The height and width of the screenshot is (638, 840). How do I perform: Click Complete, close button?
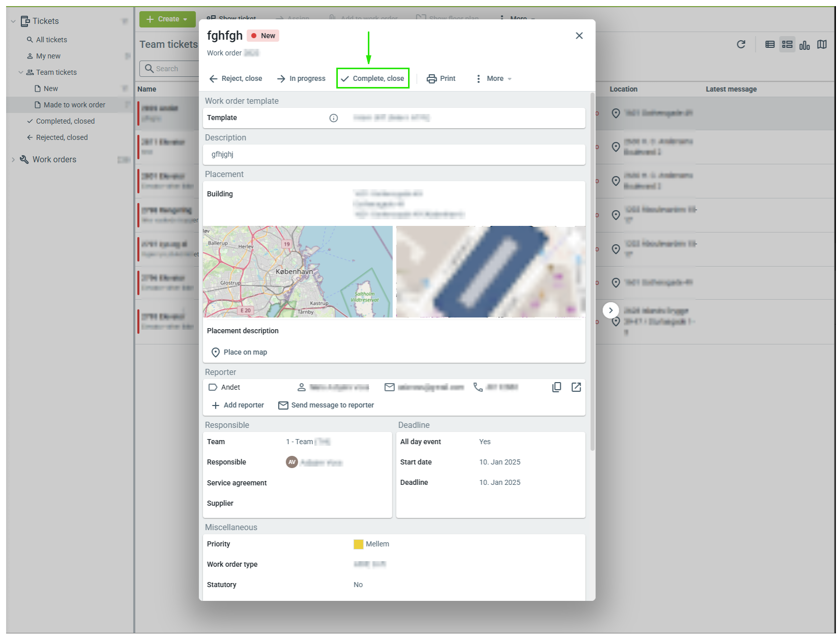[373, 78]
